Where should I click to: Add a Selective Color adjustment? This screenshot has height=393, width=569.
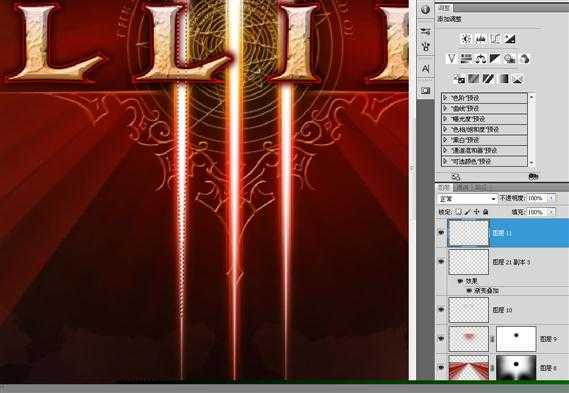(518, 78)
